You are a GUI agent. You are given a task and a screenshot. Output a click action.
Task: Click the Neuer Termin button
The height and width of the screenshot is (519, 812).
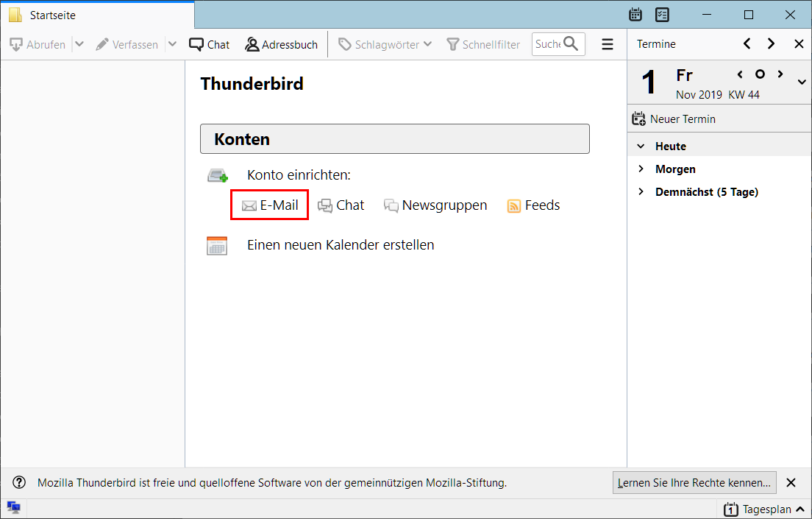tap(674, 119)
